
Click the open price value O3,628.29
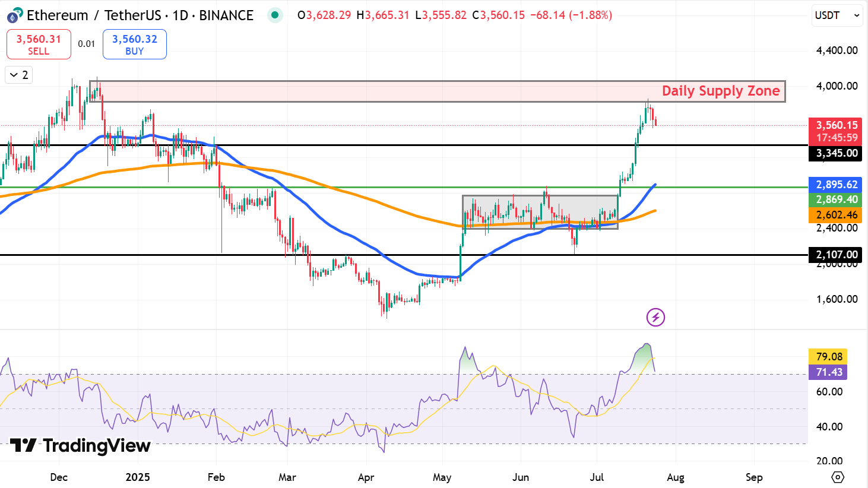point(324,15)
